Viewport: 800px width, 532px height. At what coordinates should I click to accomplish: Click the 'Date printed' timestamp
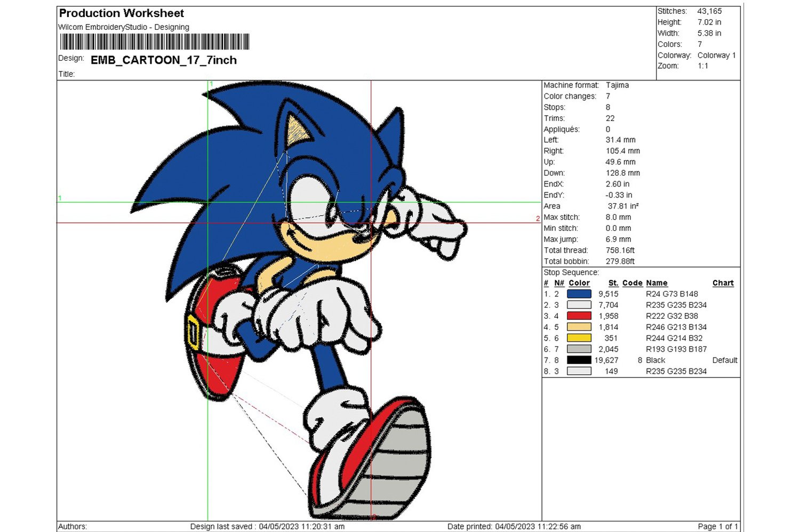(514, 527)
